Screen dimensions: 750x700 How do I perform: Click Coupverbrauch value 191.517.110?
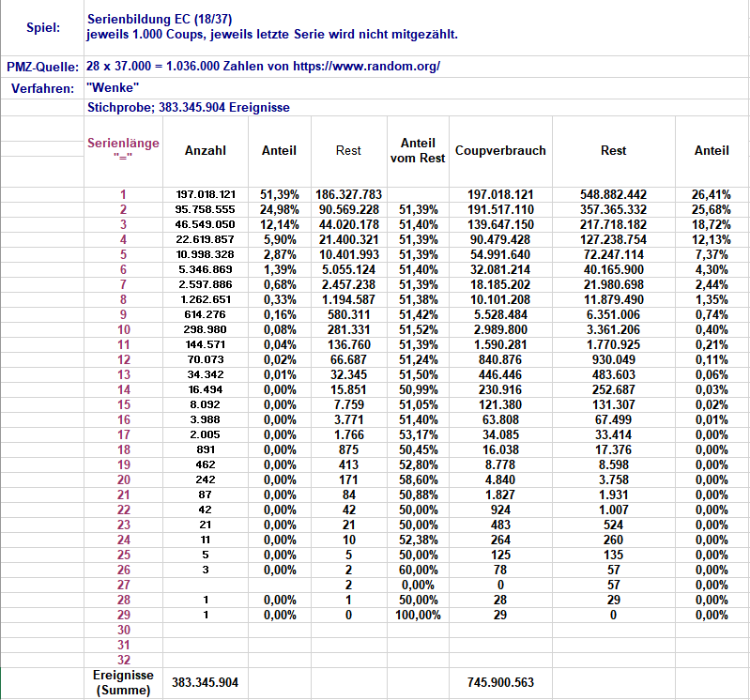pos(500,209)
